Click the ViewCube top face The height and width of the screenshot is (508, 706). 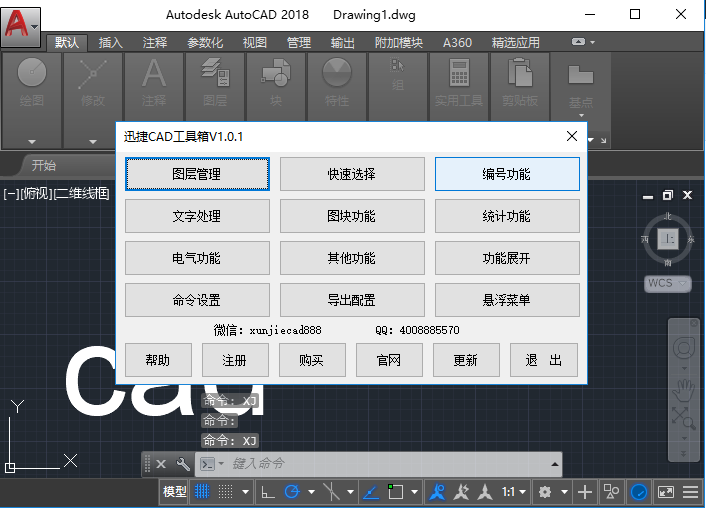coord(668,238)
